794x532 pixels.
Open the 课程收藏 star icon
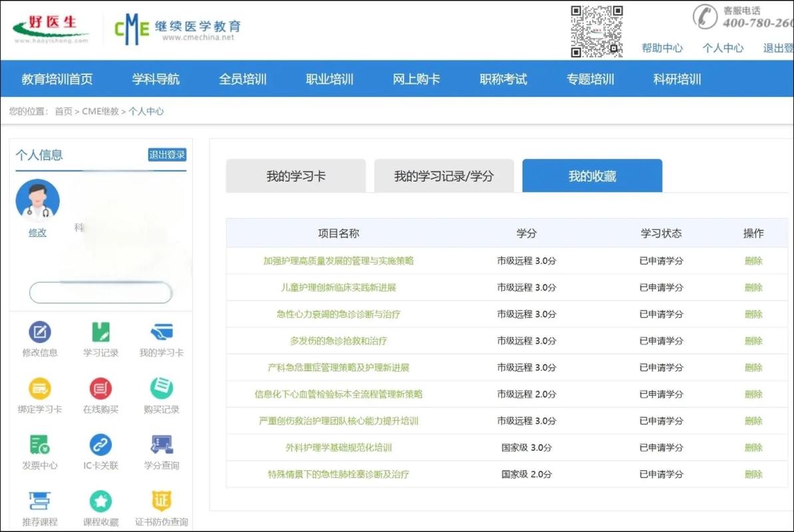[x=100, y=501]
